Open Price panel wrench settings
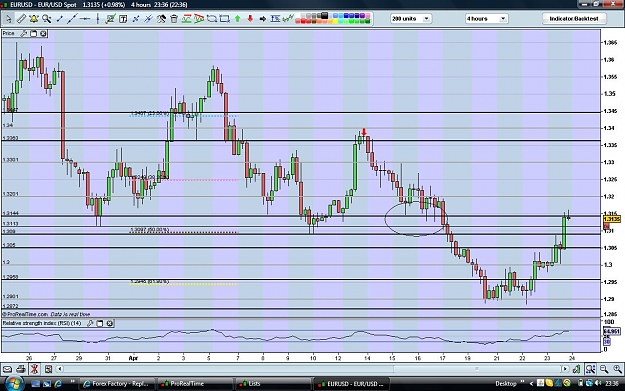 tap(24, 34)
